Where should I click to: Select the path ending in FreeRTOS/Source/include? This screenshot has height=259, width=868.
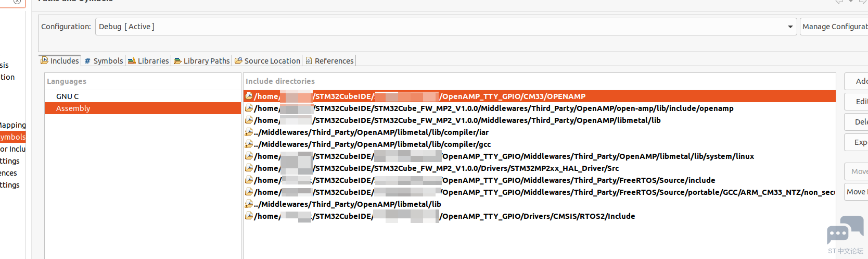[540, 180]
